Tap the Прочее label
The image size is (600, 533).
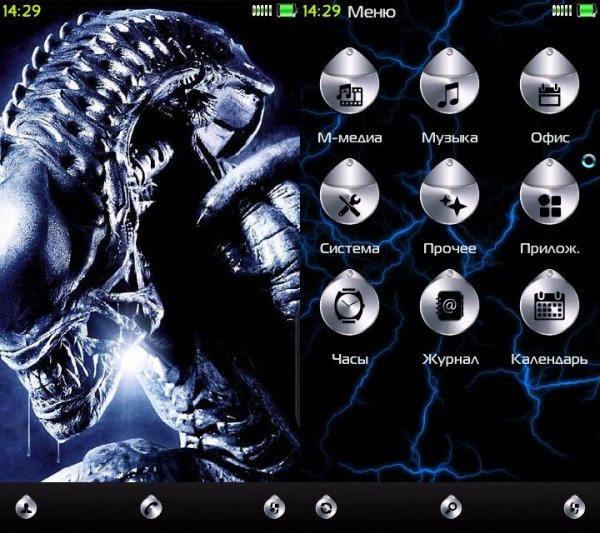coord(450,249)
